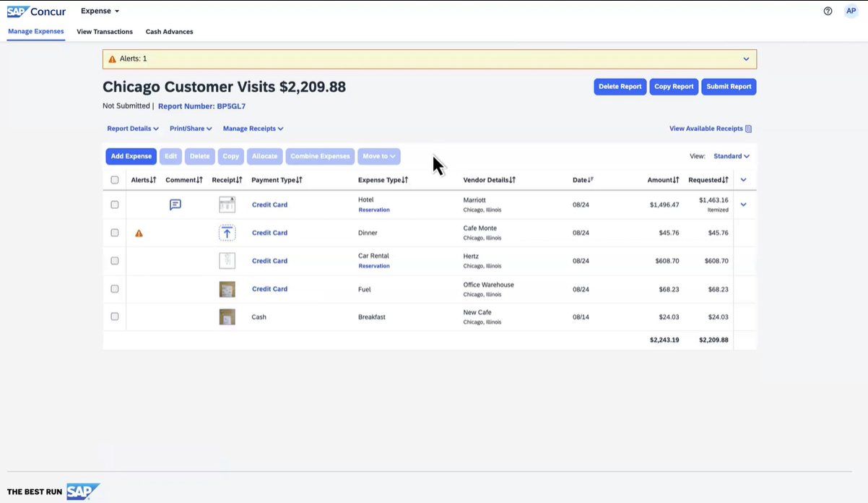
Task: Click the Chicago Customer Visits report title
Action: click(224, 87)
